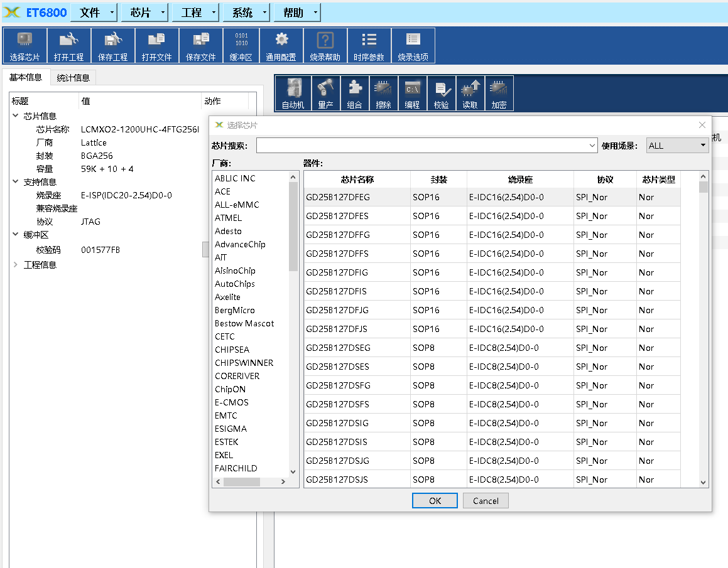Select ATMEL in the vendor list
This screenshot has width=728, height=568.
pyautogui.click(x=228, y=218)
